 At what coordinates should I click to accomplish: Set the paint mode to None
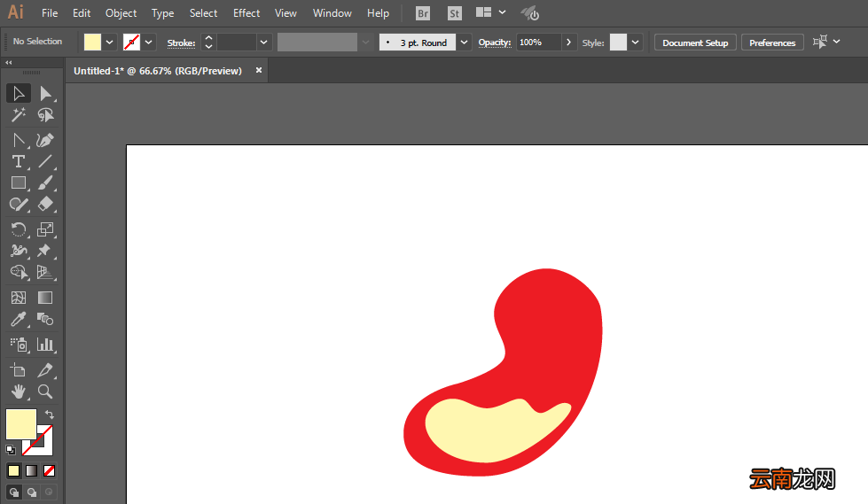click(50, 471)
